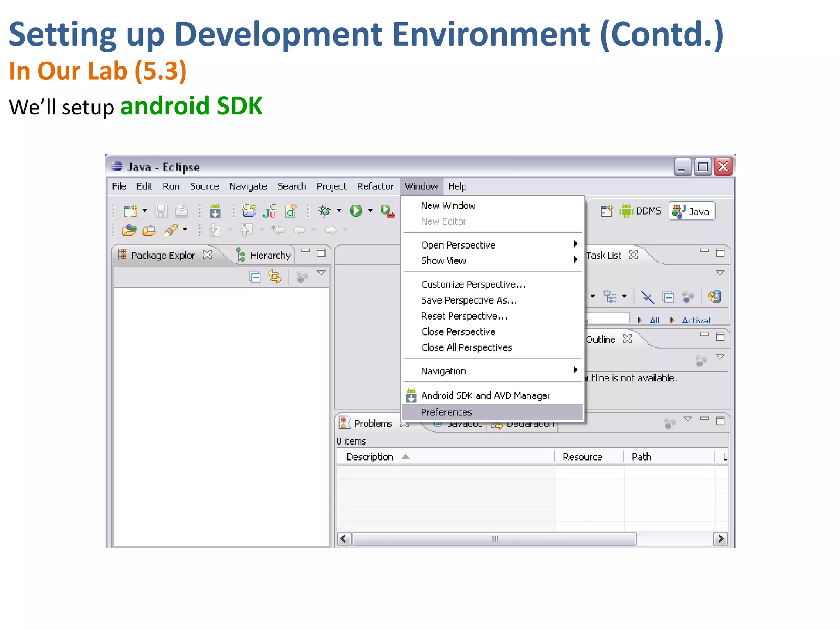The image size is (840, 630).
Task: Click the Problems horizontal scrollbar thumb
Action: point(495,539)
